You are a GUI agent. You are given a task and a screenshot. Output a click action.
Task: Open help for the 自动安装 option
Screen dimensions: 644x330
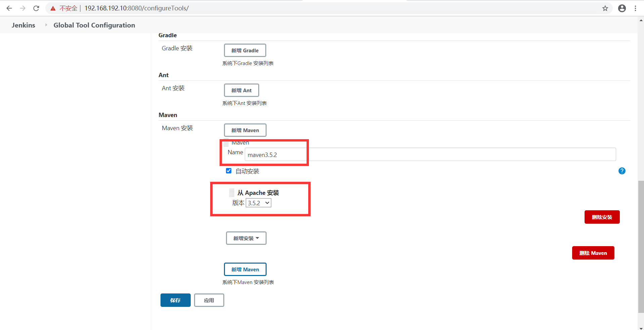click(x=622, y=171)
